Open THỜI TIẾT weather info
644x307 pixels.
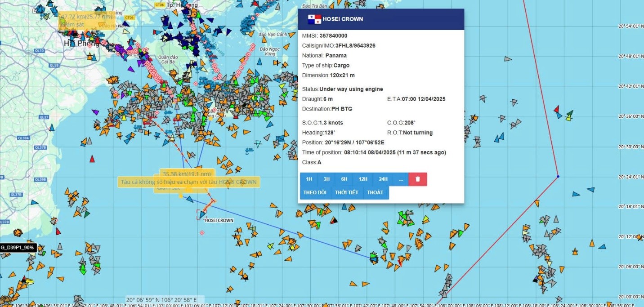[x=347, y=192]
